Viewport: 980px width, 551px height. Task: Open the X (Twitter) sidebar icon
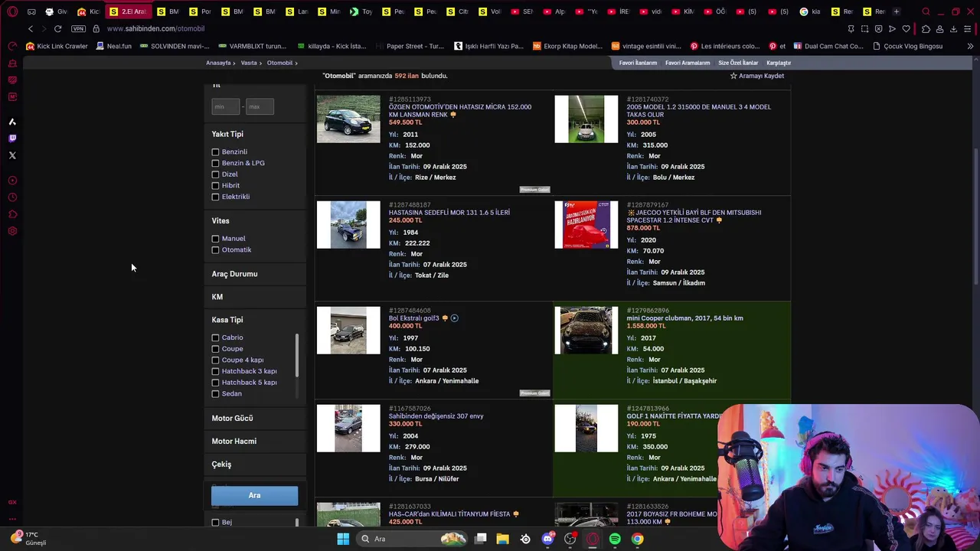pos(12,155)
